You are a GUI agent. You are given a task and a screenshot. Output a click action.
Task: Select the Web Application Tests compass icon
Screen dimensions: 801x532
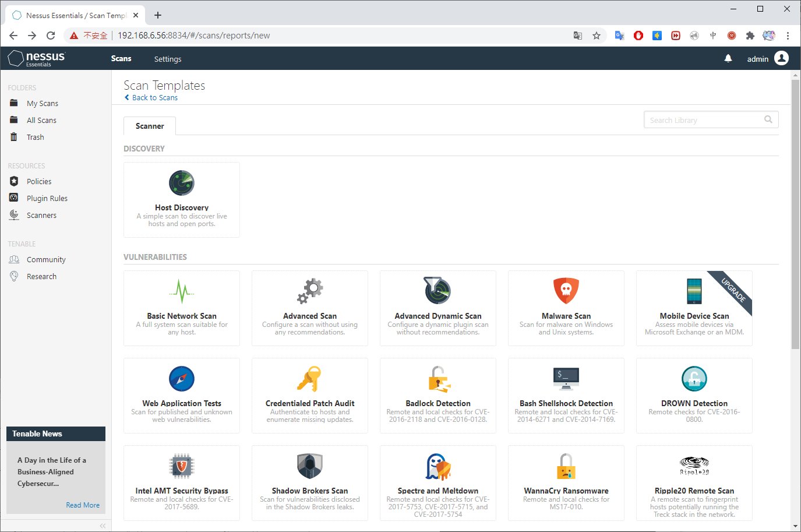coord(182,379)
